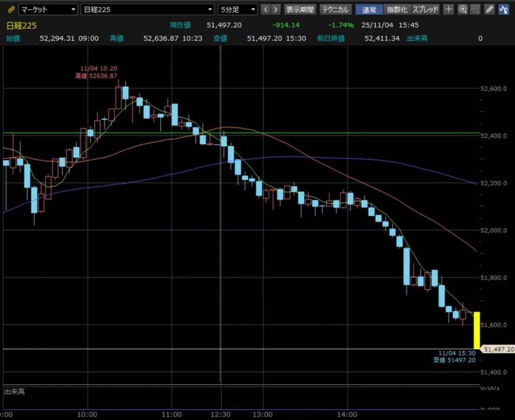Click the chart line indicator icon

tap(503, 10)
